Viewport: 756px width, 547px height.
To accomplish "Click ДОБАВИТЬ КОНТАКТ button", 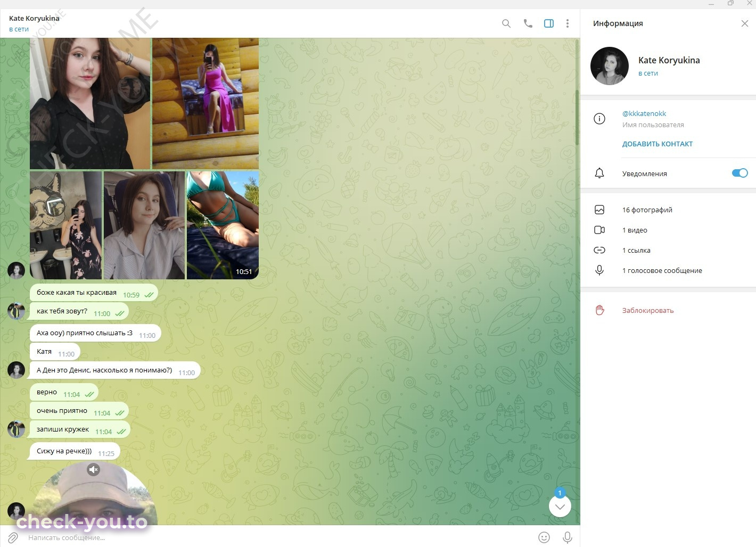I will coord(658,144).
